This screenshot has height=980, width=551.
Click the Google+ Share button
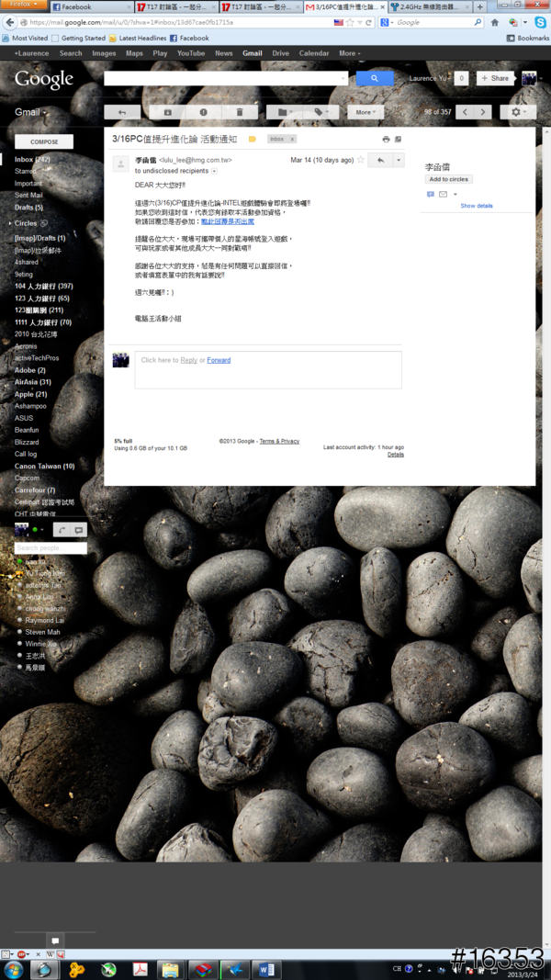(x=495, y=78)
